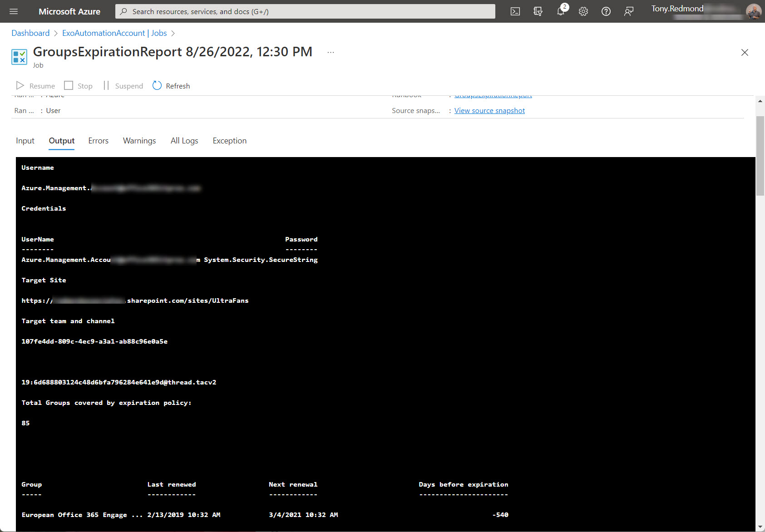Click the scroll up arrow of vertical scrollbar
Image resolution: width=765 pixels, height=532 pixels.
click(x=760, y=101)
